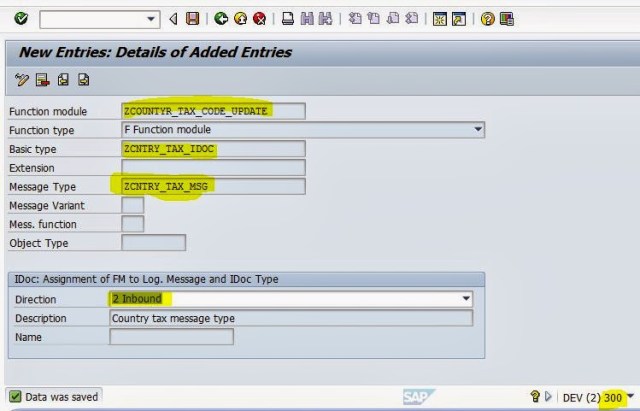This screenshot has width=640, height=411.
Task: Click the 'Object Type' label
Action: click(38, 243)
